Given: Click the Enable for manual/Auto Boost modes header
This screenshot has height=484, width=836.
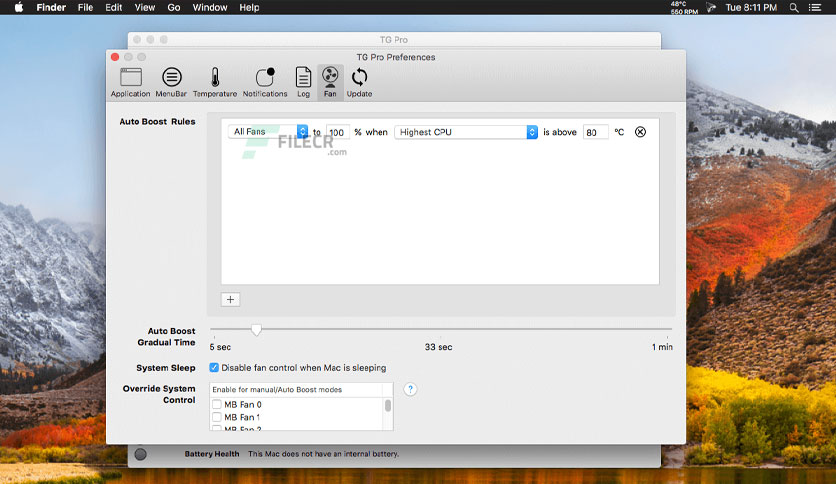Looking at the screenshot, I should click(296, 390).
